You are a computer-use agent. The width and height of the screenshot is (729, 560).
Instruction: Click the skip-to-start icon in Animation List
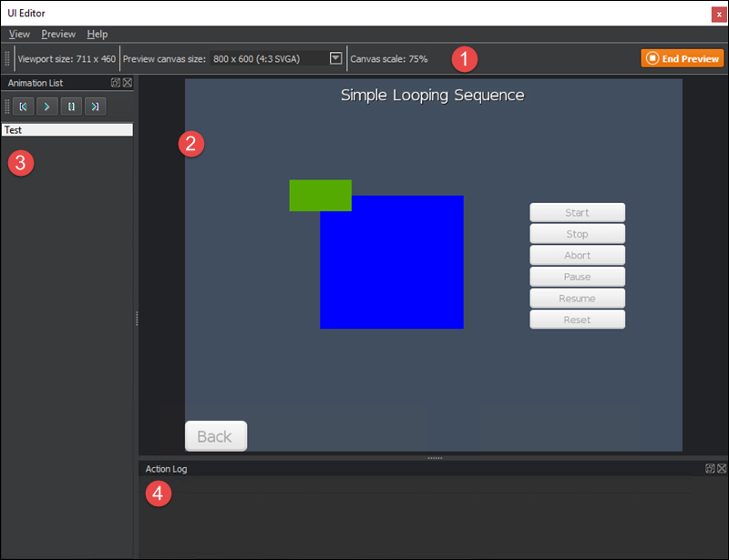pos(23,106)
